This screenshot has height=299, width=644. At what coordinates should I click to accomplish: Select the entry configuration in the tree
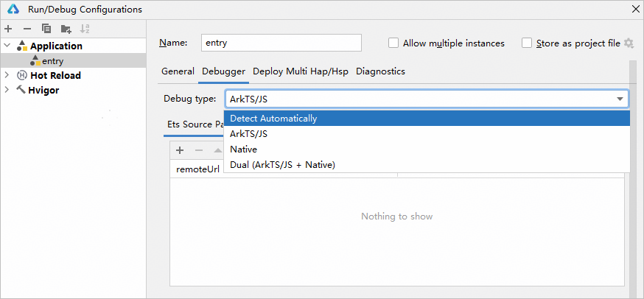(x=52, y=61)
